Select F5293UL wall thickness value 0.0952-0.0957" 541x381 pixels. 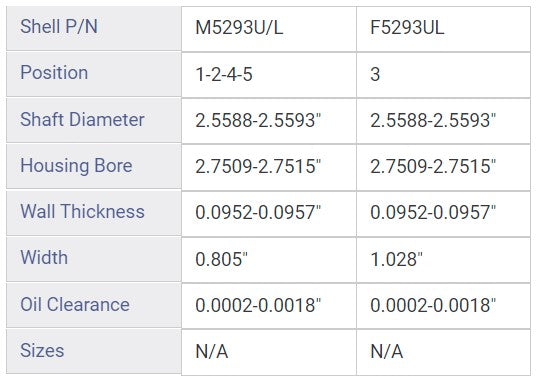[443, 214]
